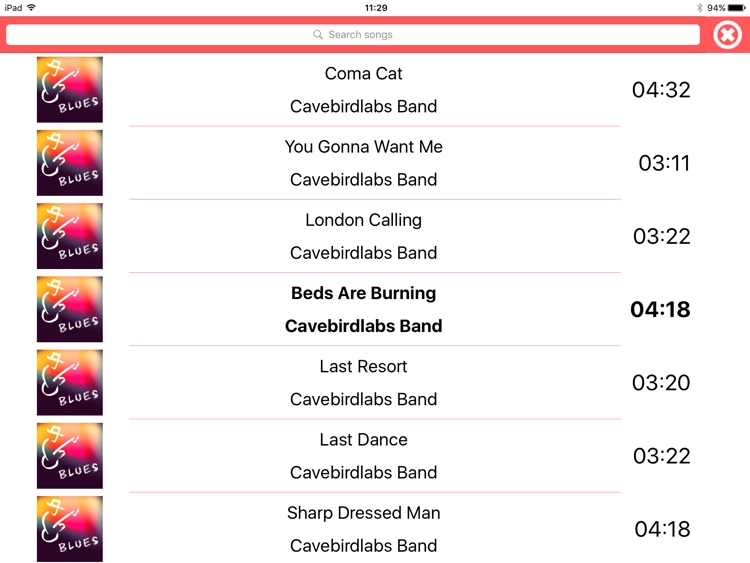Choose the London Calling track

point(364,220)
